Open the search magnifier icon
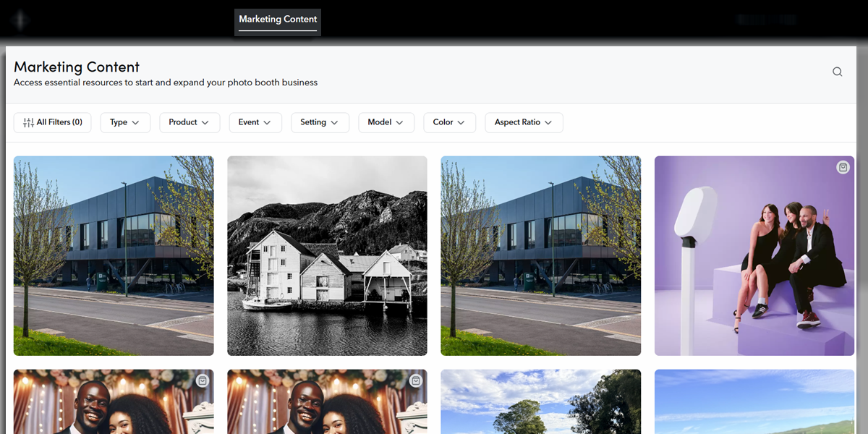 click(837, 72)
